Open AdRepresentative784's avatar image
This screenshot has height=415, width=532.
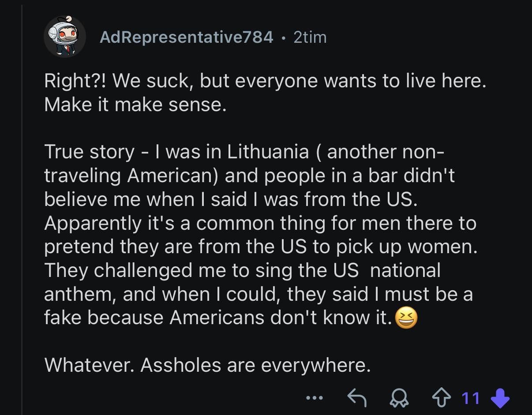pos(64,37)
